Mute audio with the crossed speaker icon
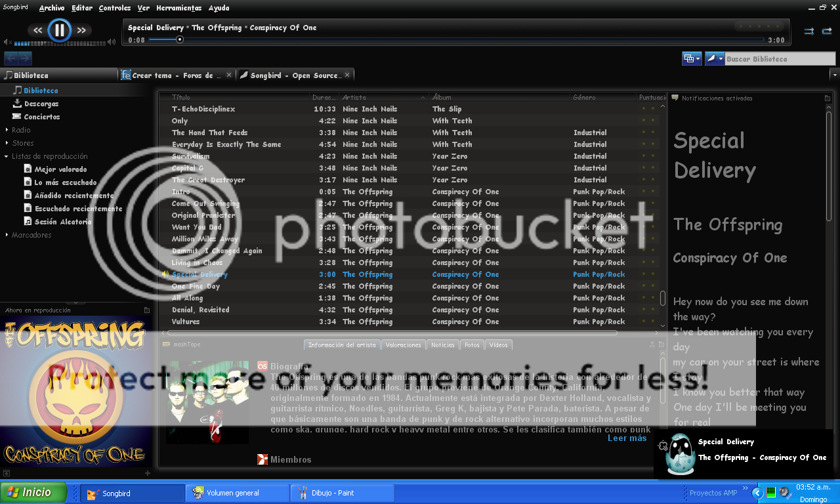Viewport: 840px width, 504px height. pyautogui.click(x=7, y=43)
